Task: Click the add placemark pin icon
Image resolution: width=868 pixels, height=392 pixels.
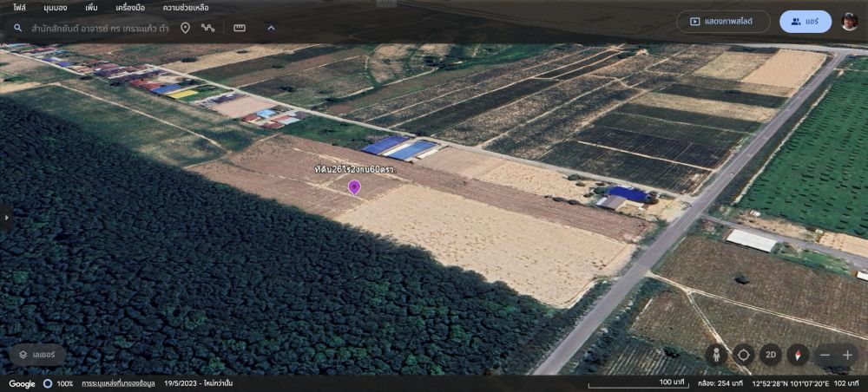Action: click(x=185, y=28)
